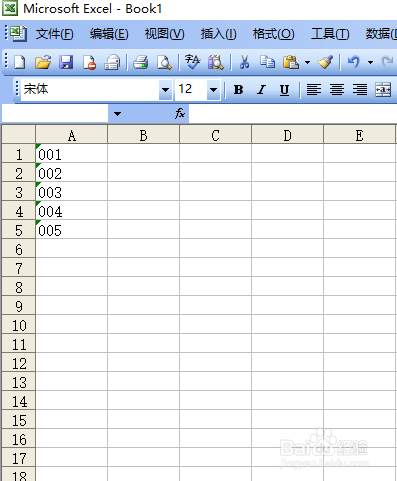The height and width of the screenshot is (481, 397).
Task: Expand the font name dropdown
Action: pos(165,90)
